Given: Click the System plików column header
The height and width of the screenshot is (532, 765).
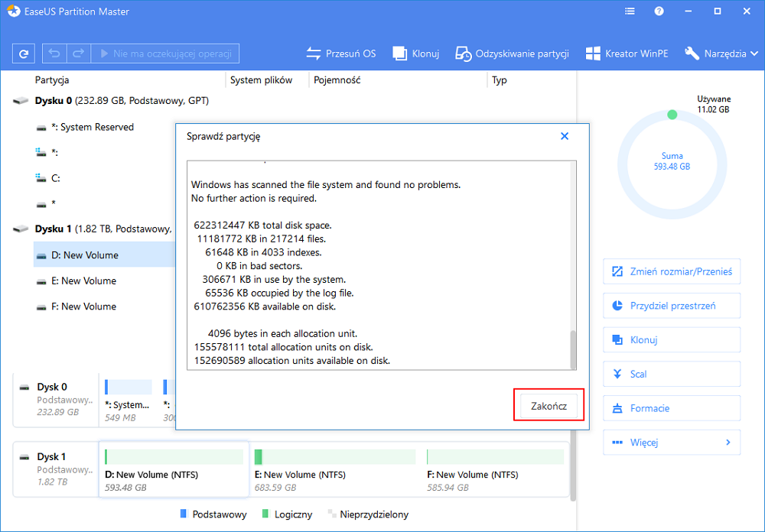Looking at the screenshot, I should [261, 80].
